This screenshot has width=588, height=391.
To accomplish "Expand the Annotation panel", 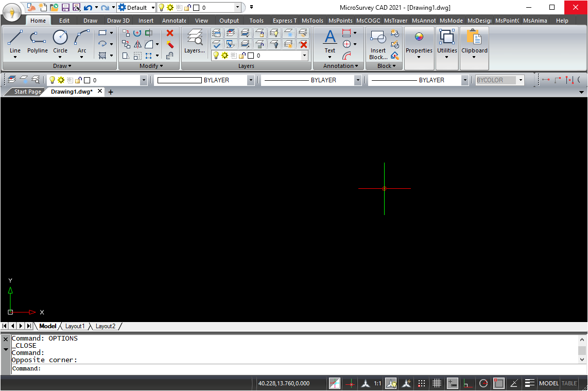I will [x=340, y=66].
